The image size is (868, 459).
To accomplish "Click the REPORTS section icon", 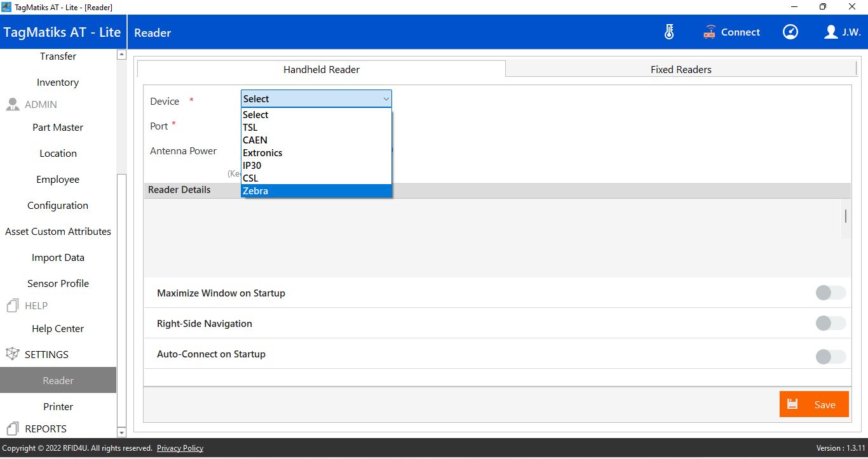I will point(12,429).
